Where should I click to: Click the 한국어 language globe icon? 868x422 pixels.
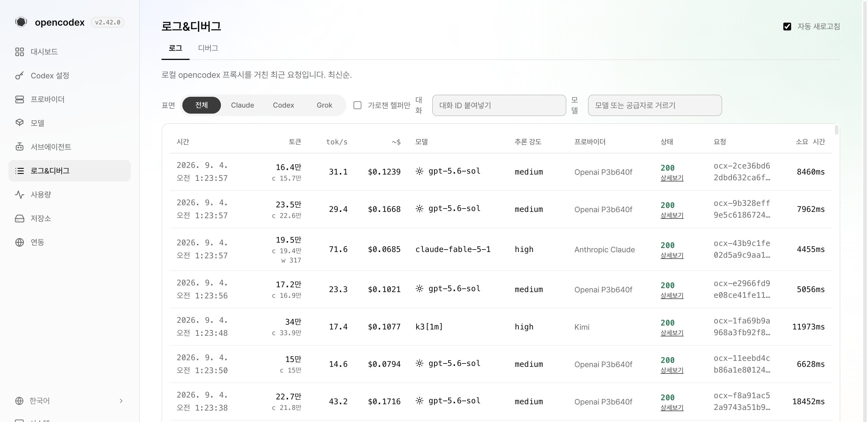pyautogui.click(x=19, y=401)
